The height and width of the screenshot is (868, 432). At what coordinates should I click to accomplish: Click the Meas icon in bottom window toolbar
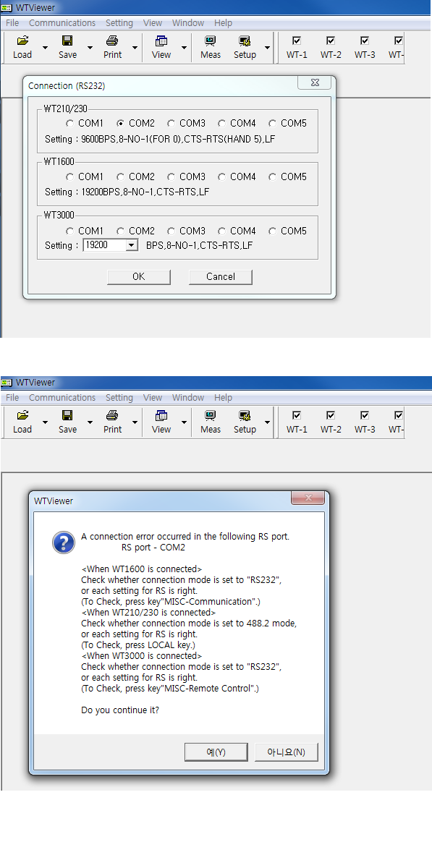[x=211, y=422]
